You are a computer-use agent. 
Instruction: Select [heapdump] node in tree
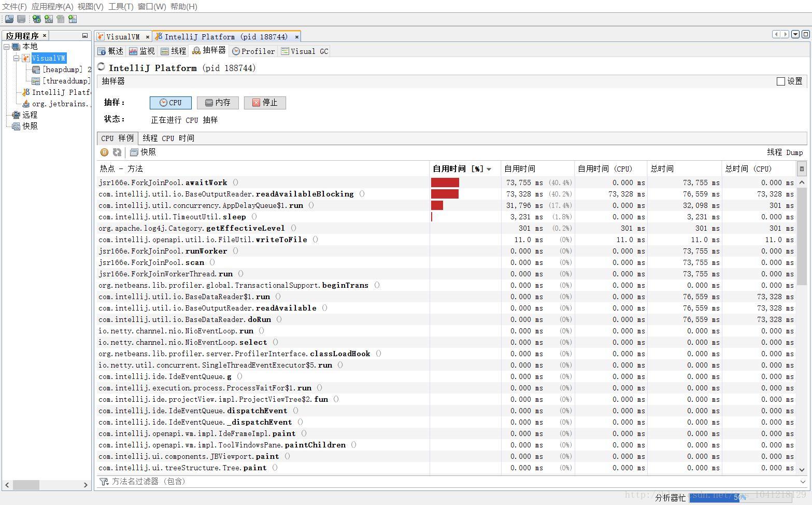(62, 69)
